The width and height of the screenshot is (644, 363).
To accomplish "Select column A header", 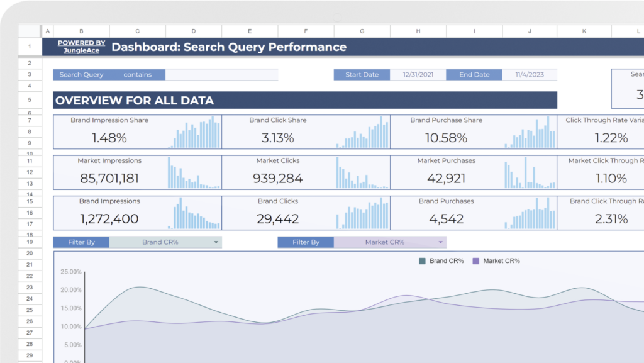I will coord(48,31).
